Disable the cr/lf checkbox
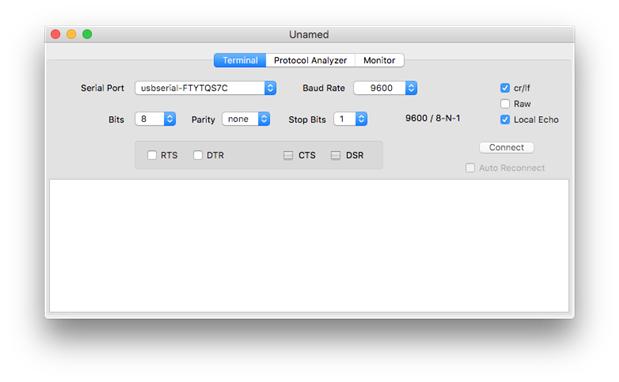Image resolution: width=619 pixels, height=382 pixels. pos(505,88)
